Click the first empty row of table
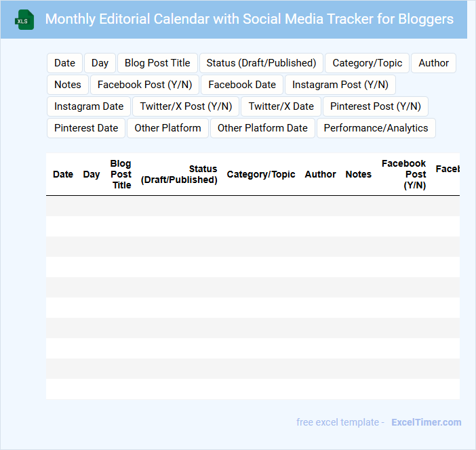Screen dimensions: 476x450 [252, 206]
